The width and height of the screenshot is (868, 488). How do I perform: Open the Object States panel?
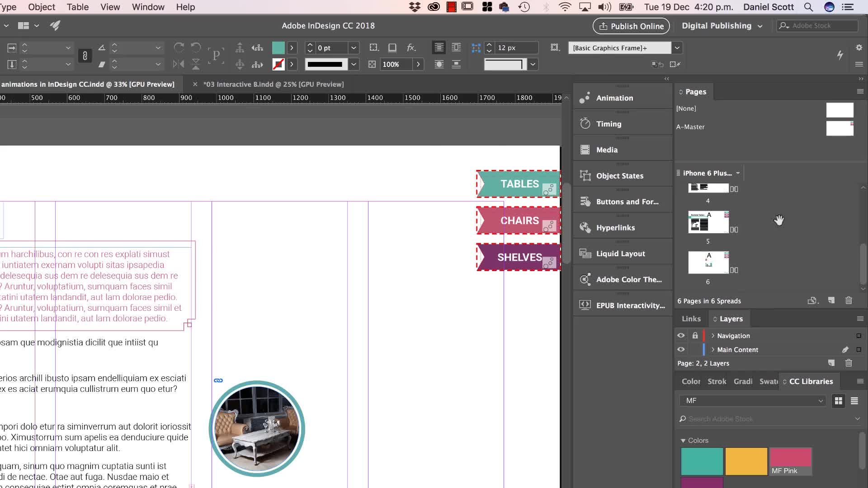pyautogui.click(x=623, y=176)
